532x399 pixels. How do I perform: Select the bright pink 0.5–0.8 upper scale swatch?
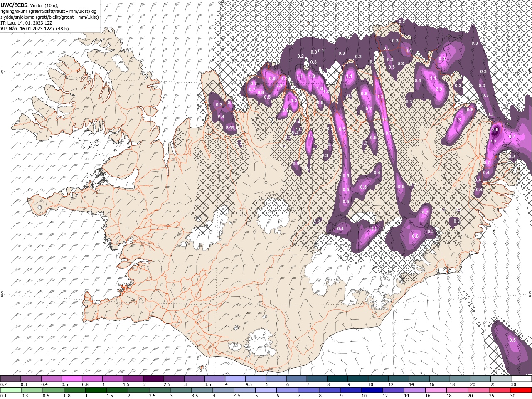click(x=71, y=378)
